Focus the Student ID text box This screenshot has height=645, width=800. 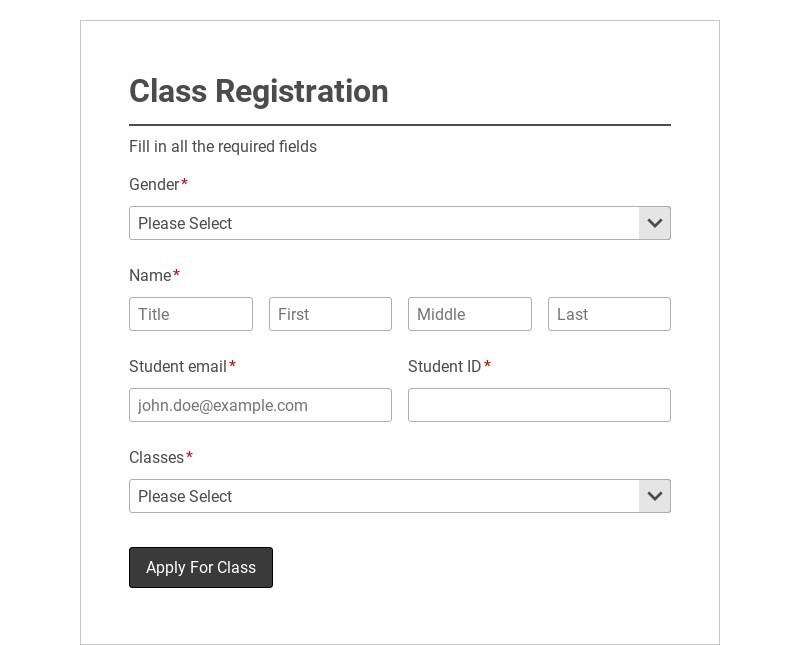(x=539, y=405)
